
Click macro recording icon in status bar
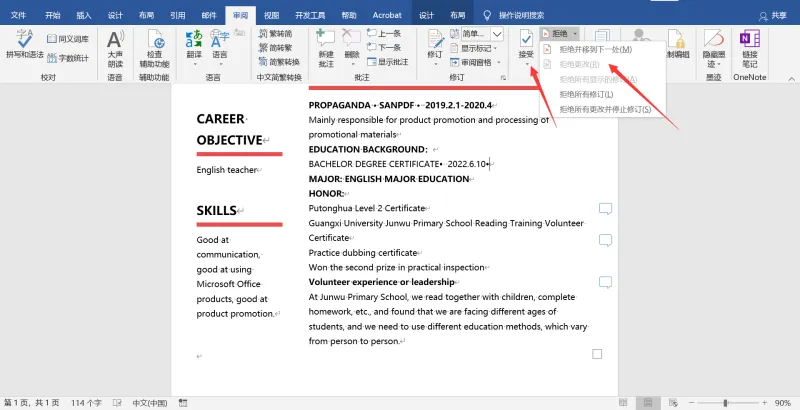coord(183,403)
